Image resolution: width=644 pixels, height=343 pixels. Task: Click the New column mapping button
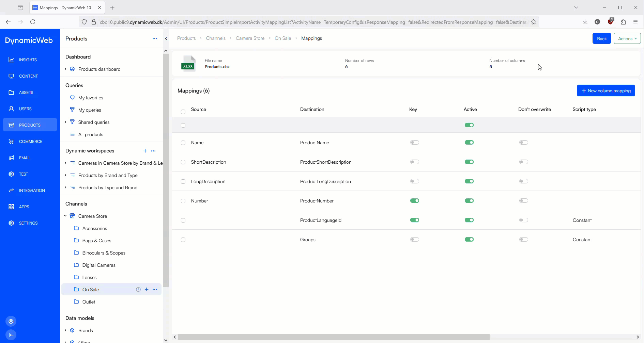[605, 91]
